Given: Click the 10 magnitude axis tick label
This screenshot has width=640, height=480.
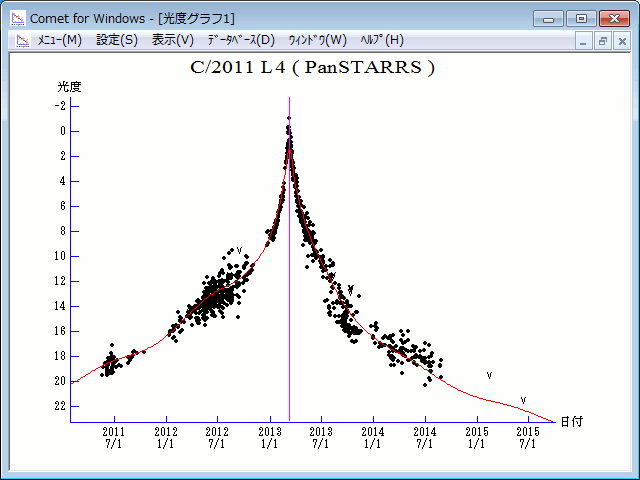Looking at the screenshot, I should tap(60, 256).
